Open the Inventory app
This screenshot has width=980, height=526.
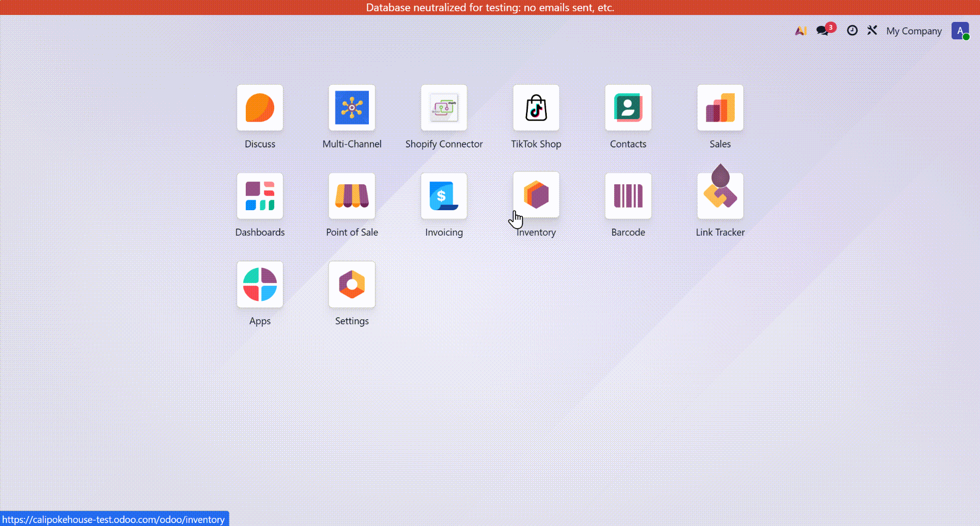click(x=536, y=195)
